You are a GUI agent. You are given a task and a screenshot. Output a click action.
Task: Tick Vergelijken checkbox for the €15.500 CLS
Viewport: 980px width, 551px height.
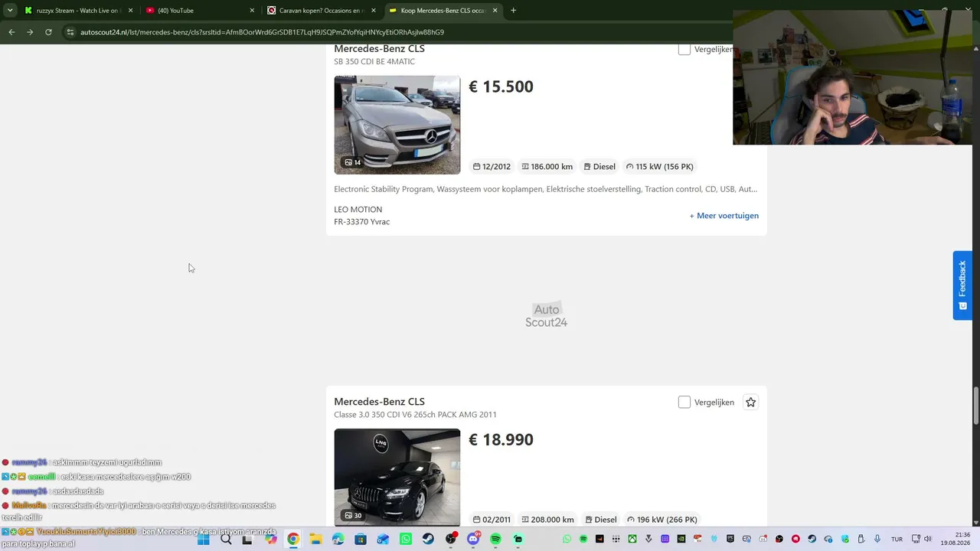click(x=684, y=49)
